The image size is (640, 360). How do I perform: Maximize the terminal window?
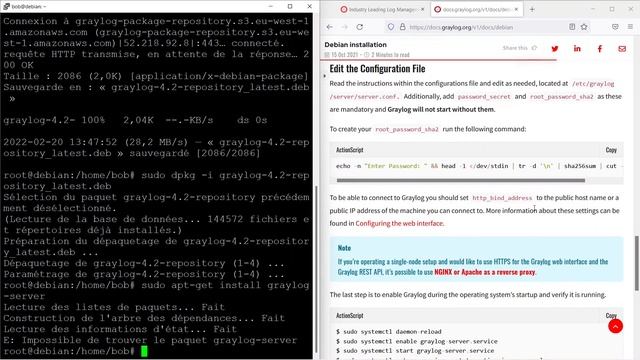(290, 6)
